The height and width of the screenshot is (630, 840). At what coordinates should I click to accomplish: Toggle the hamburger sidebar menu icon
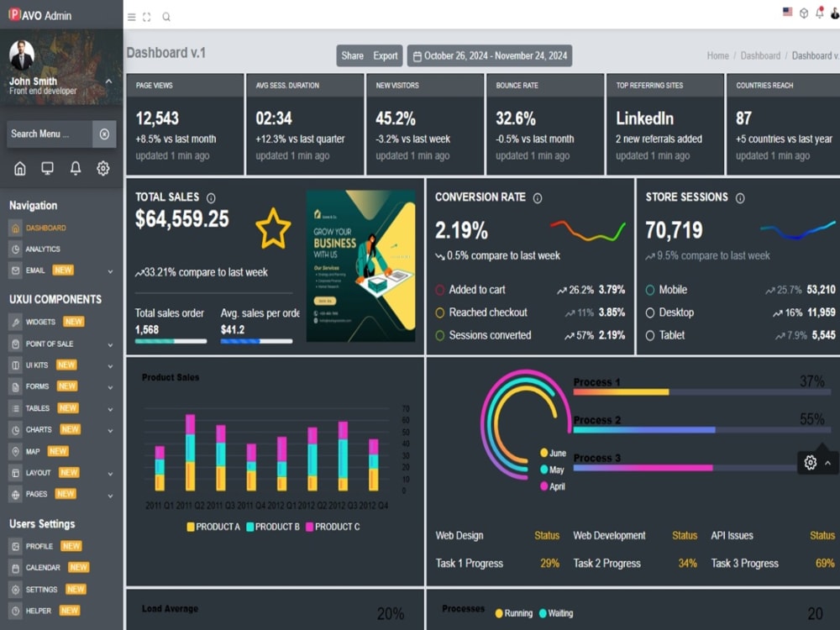[x=131, y=17]
